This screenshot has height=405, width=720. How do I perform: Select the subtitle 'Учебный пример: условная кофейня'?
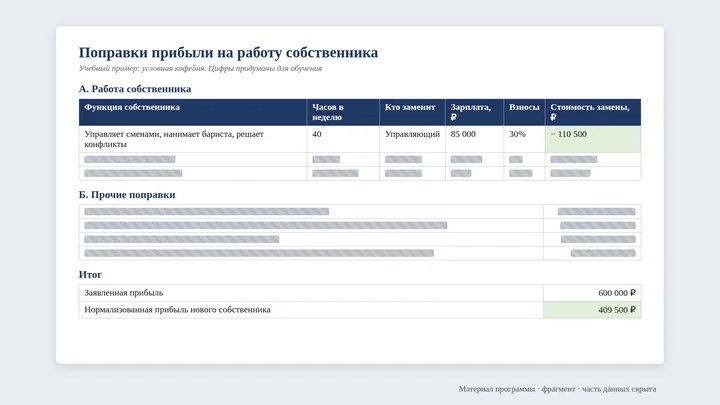coord(142,68)
